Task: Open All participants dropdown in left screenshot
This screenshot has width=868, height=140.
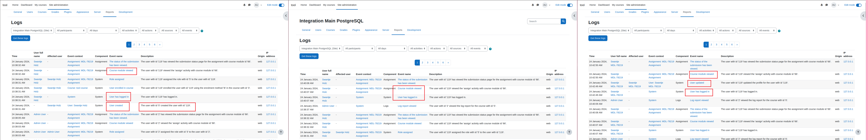Action: coord(71,30)
